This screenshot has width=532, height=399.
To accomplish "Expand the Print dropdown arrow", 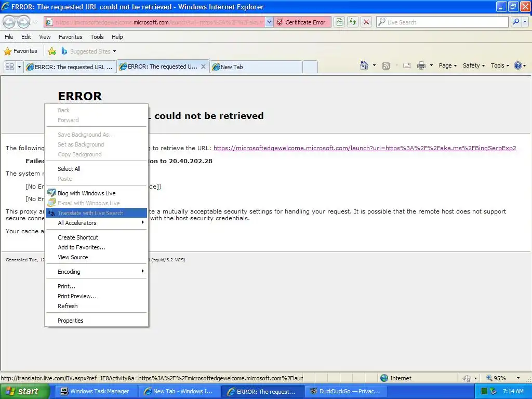I will click(x=431, y=65).
